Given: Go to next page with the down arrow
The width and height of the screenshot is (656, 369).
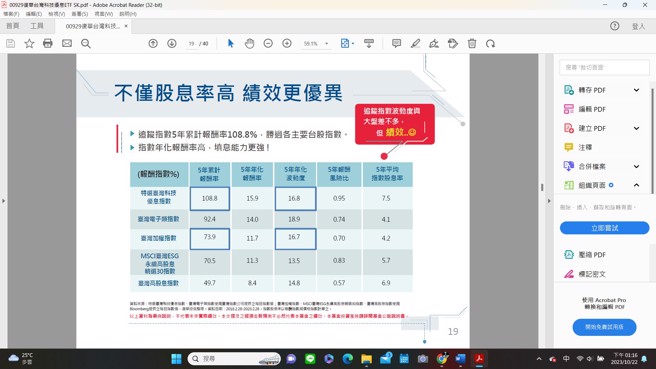Looking at the screenshot, I should 172,44.
